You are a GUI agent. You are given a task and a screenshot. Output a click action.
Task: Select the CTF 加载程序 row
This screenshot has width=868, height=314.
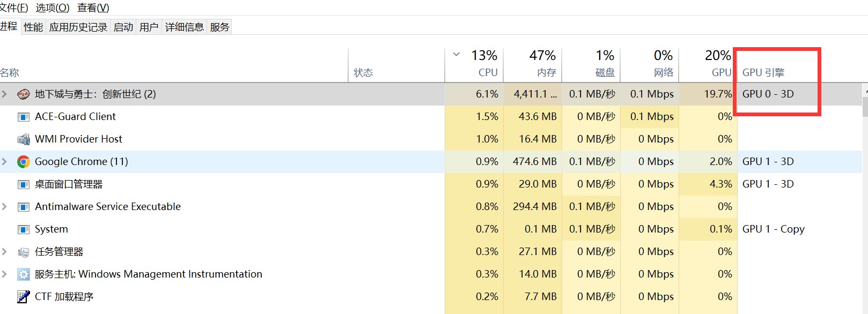[431, 297]
